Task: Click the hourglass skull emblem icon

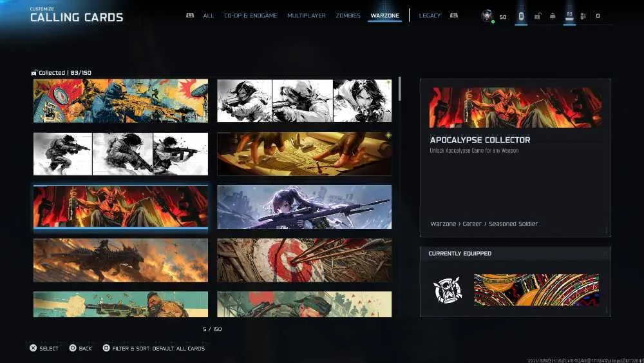Action: click(x=448, y=290)
